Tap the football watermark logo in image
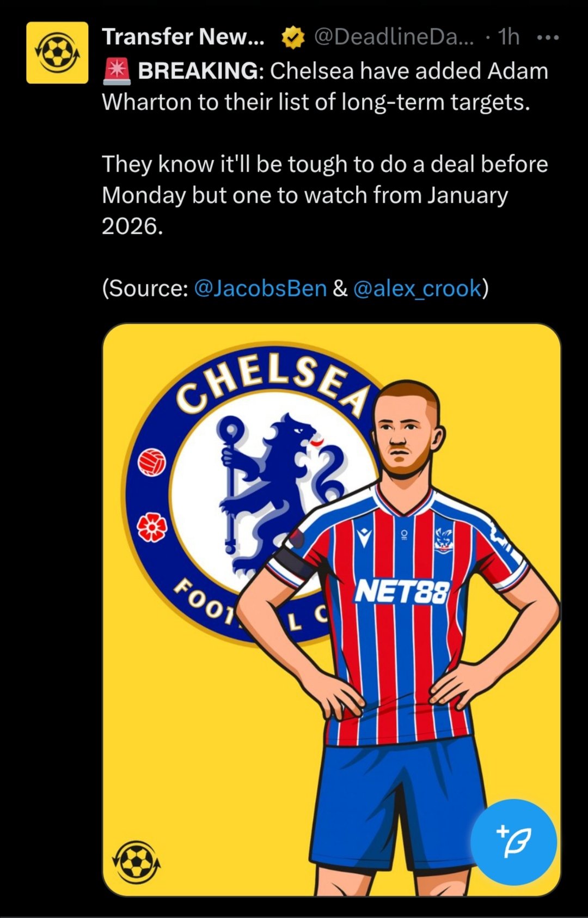 pyautogui.click(x=136, y=862)
